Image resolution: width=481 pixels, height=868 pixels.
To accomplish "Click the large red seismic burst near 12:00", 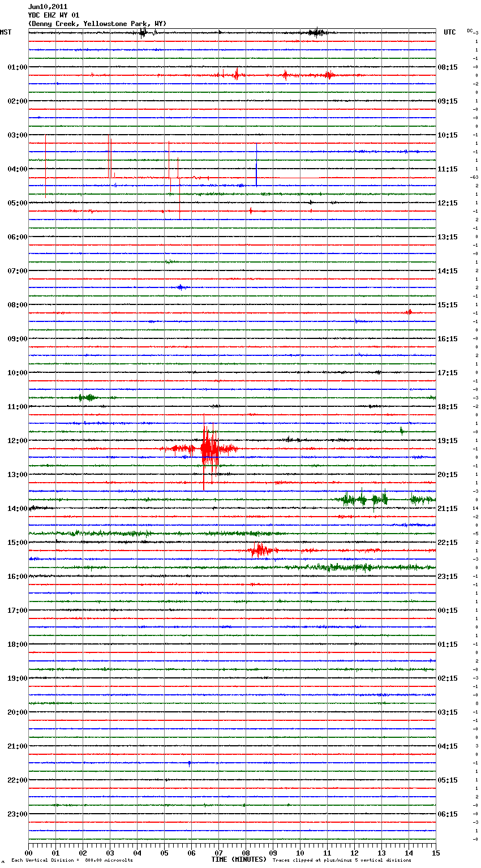I will click(x=209, y=449).
